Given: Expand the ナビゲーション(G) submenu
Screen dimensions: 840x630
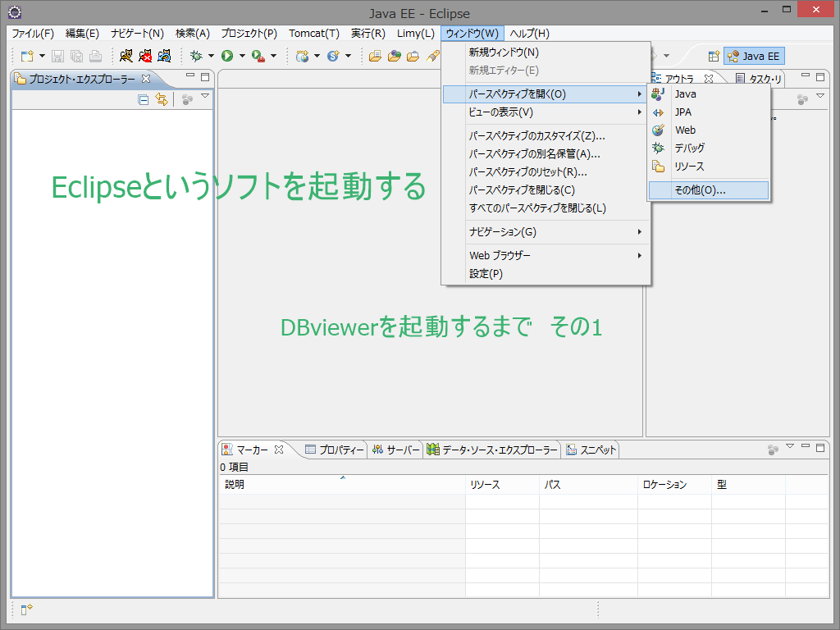Looking at the screenshot, I should [546, 232].
